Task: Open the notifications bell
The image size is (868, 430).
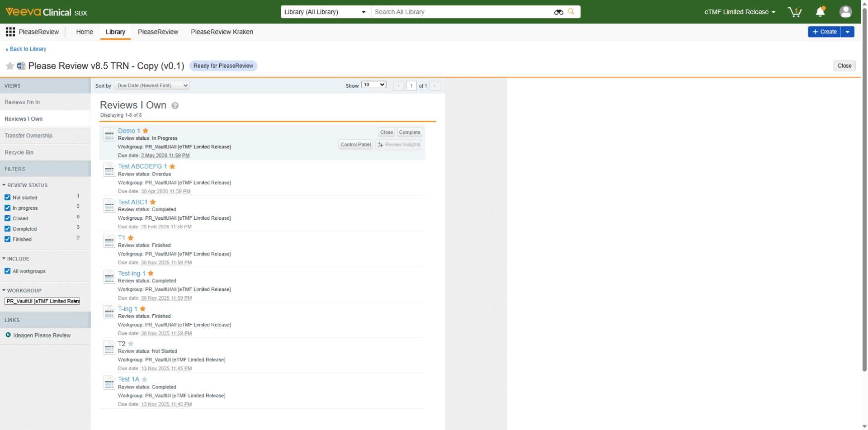Action: (x=821, y=12)
